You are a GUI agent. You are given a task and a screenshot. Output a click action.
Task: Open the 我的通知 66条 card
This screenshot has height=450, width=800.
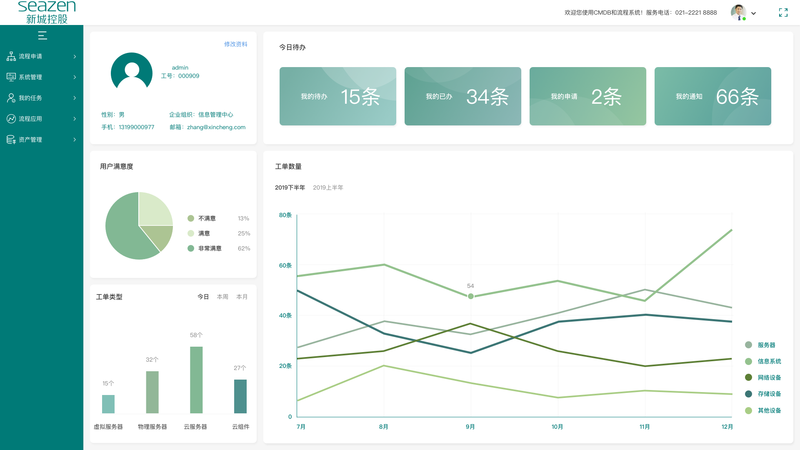point(713,96)
